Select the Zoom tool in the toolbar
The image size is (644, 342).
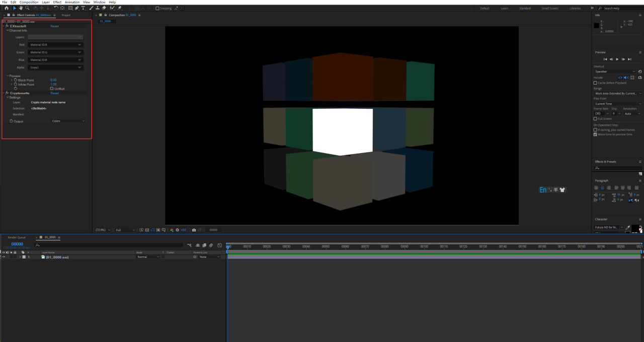[27, 8]
